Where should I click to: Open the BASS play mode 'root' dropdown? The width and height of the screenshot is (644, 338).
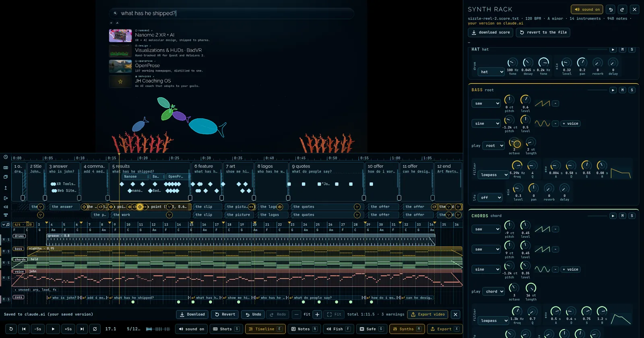pyautogui.click(x=493, y=146)
